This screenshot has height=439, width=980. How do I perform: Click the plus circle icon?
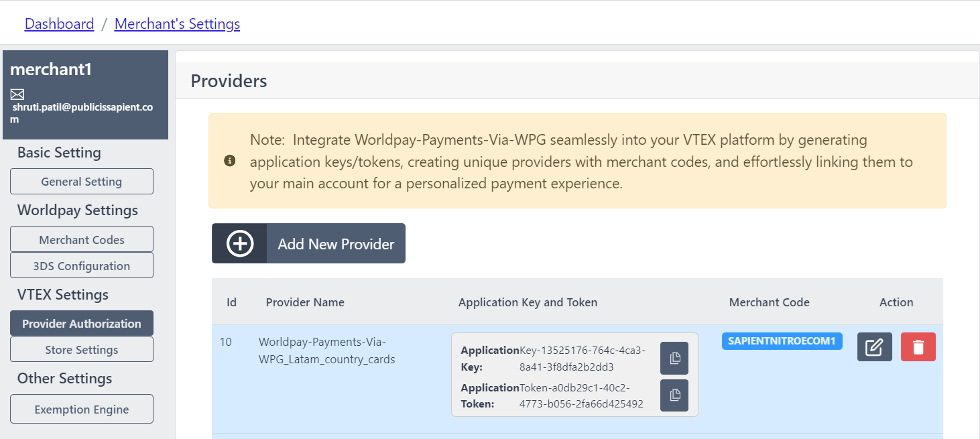point(240,244)
